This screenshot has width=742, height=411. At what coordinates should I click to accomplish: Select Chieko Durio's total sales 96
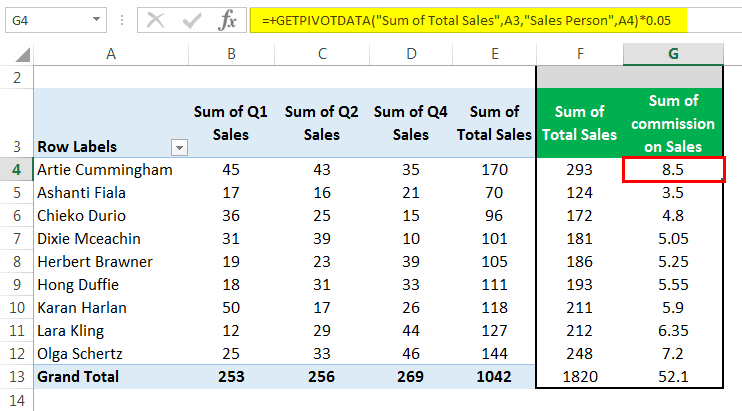(x=494, y=216)
